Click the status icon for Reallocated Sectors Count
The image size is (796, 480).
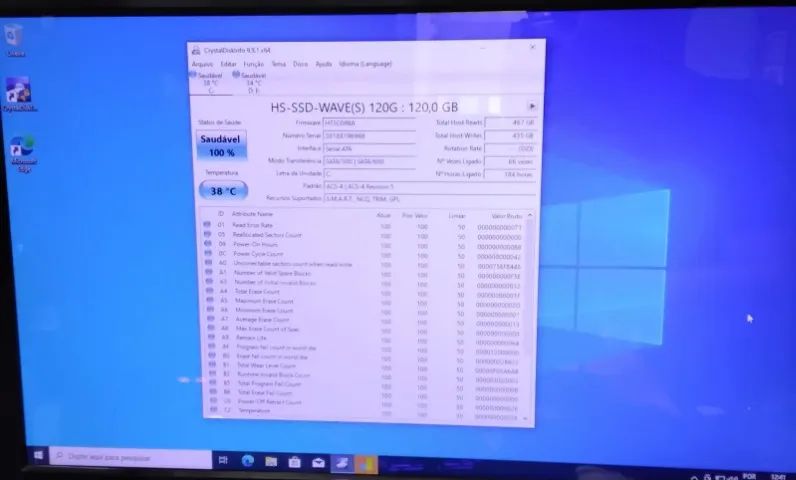[207, 234]
